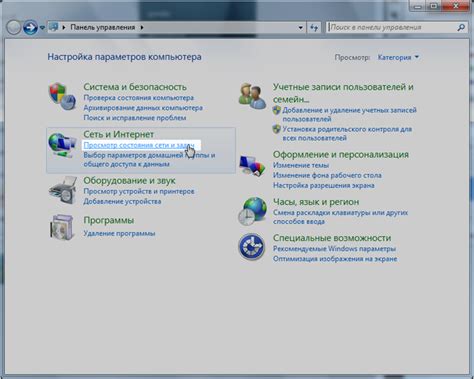Screen dimensions: 474x379
Task: Open Программы category heading
Action: [109, 220]
